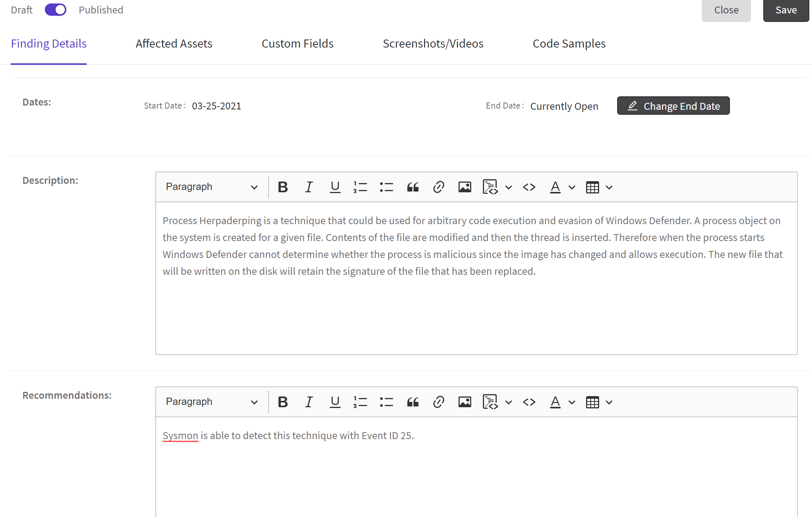
Task: Add block quote in Recommendations editor
Action: [413, 402]
